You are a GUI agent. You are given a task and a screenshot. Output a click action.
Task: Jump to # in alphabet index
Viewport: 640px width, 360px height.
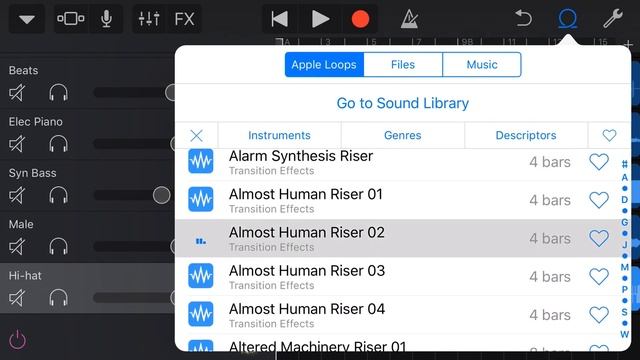(x=624, y=164)
